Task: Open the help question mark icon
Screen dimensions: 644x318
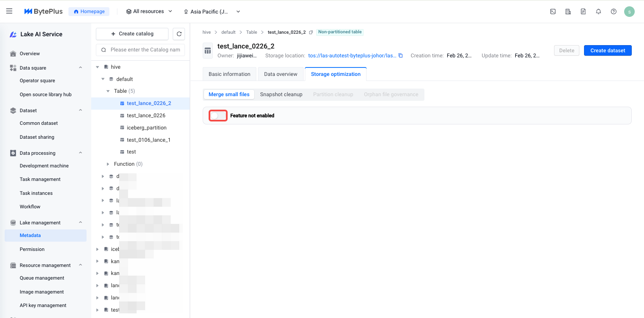Action: point(614,12)
